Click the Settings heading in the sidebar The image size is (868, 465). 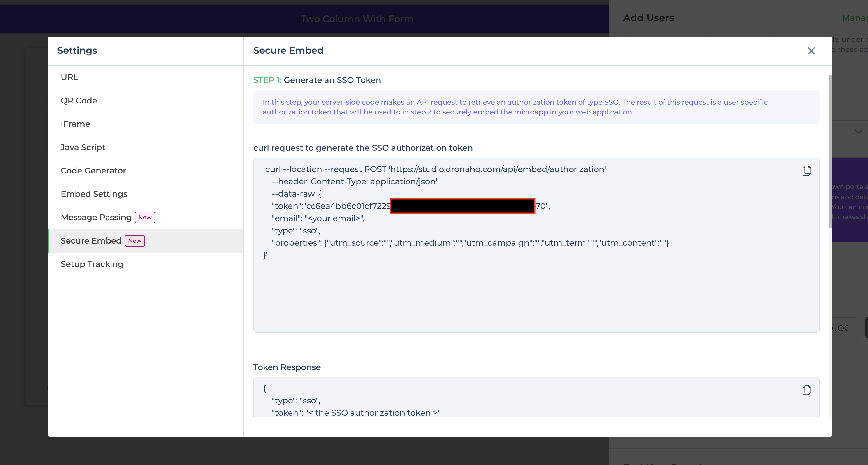(77, 51)
